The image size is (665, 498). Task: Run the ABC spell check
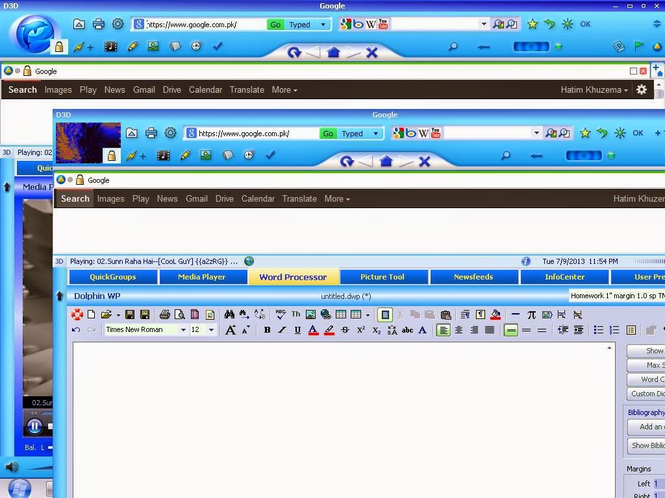click(280, 314)
